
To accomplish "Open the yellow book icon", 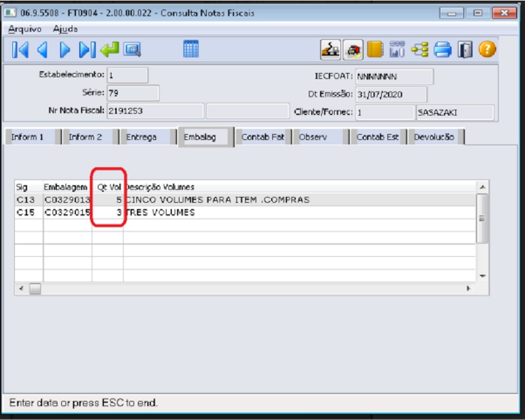I will coord(375,49).
